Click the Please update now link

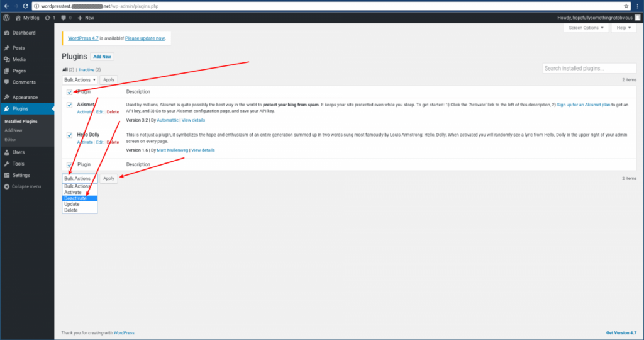(145, 38)
